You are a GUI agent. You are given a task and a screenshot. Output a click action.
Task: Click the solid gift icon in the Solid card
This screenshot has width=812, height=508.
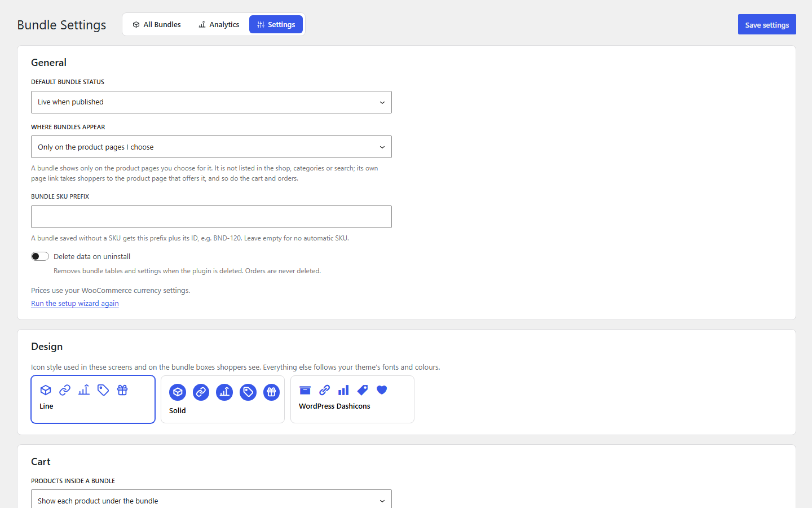[271, 392]
